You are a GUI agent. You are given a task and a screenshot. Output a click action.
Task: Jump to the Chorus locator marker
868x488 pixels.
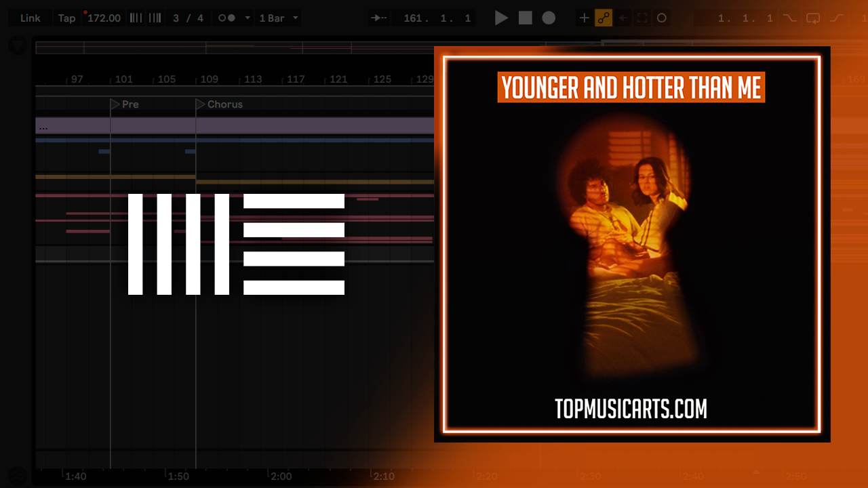200,104
